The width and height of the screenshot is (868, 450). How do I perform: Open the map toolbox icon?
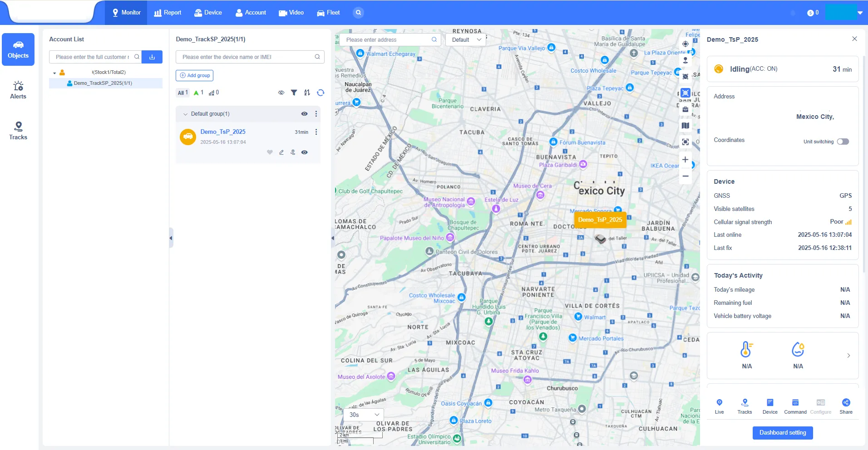(x=685, y=109)
